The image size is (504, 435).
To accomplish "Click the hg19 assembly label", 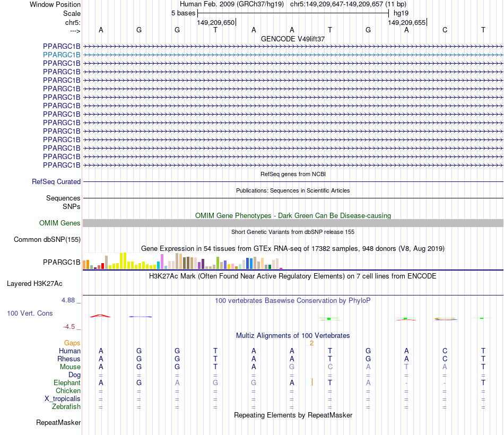I will (401, 13).
